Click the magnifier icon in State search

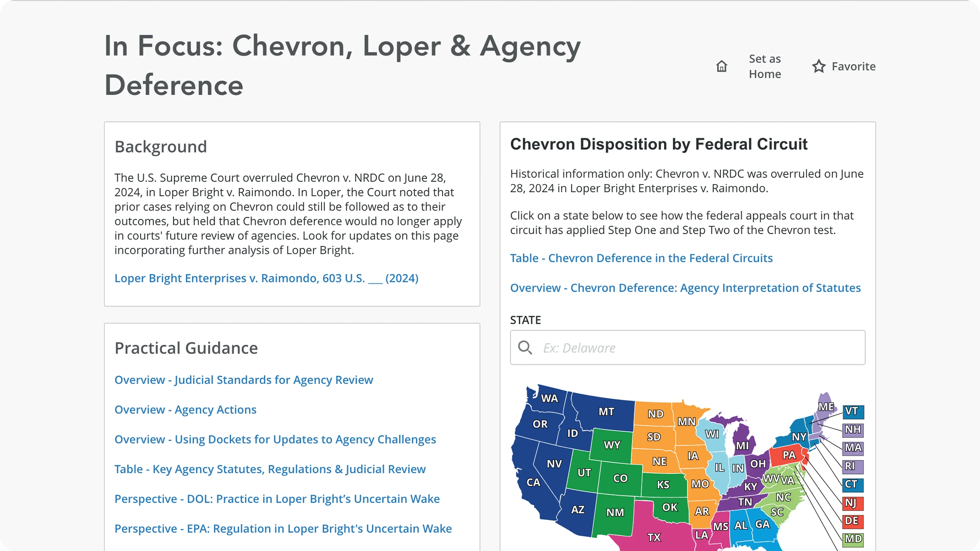525,347
